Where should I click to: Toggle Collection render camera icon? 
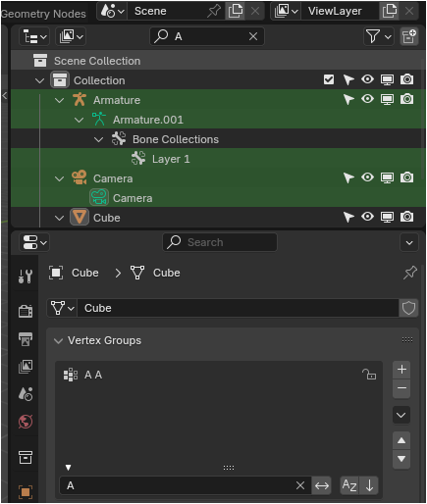[406, 79]
